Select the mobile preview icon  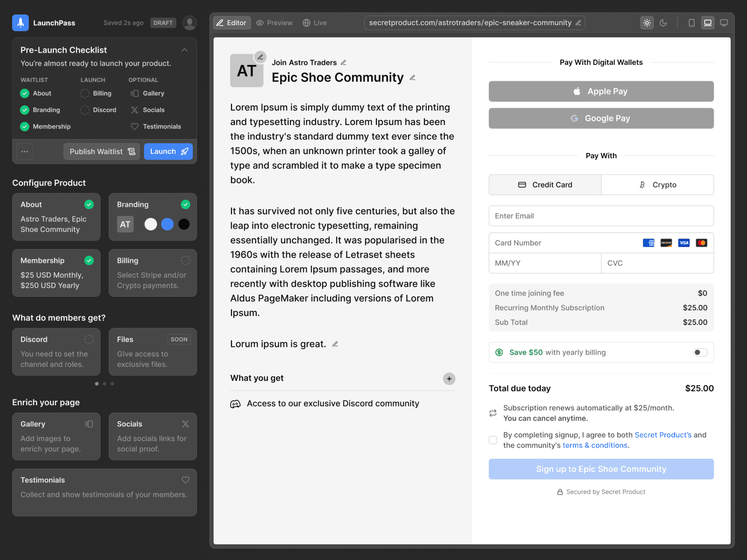[692, 22]
